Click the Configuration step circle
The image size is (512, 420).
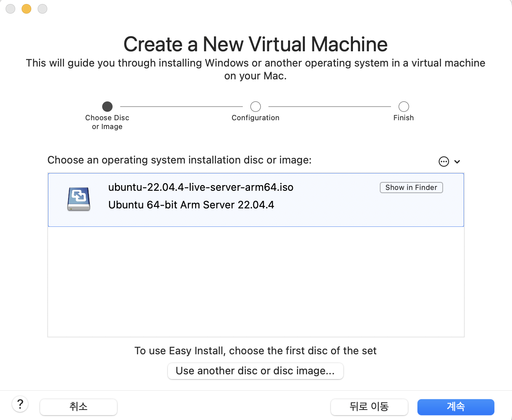point(256,107)
